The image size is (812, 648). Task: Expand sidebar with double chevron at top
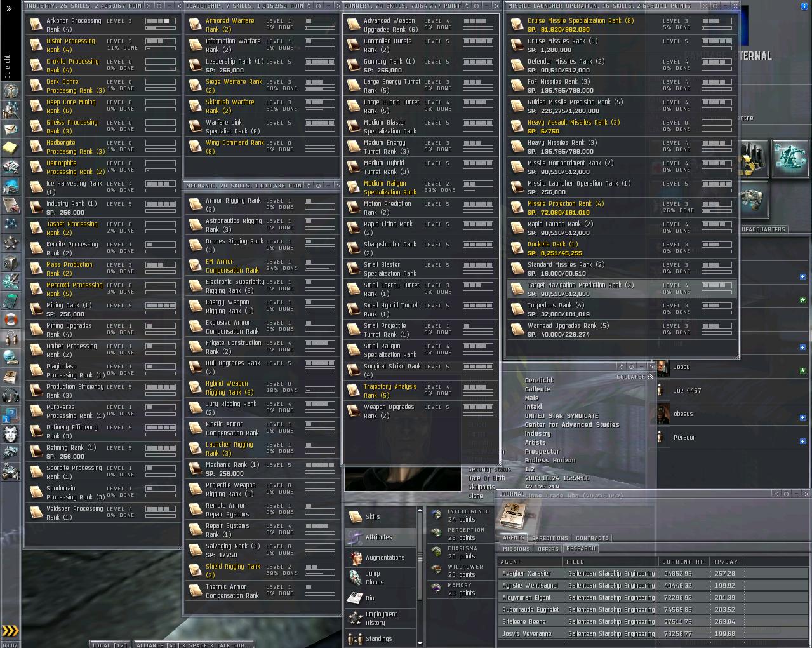(x=9, y=8)
